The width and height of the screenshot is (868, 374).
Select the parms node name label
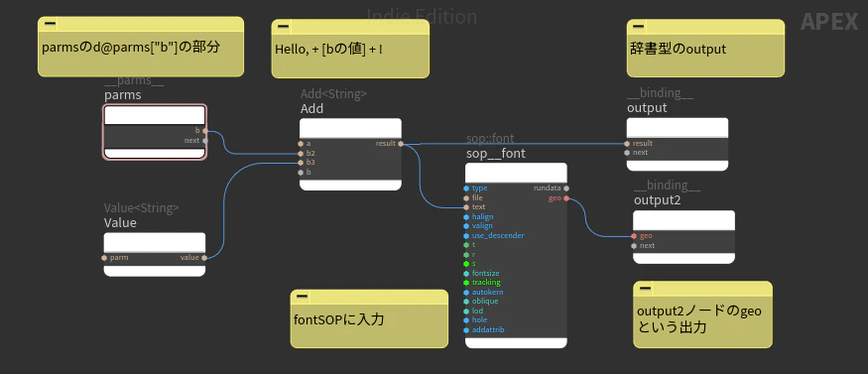coord(122,95)
